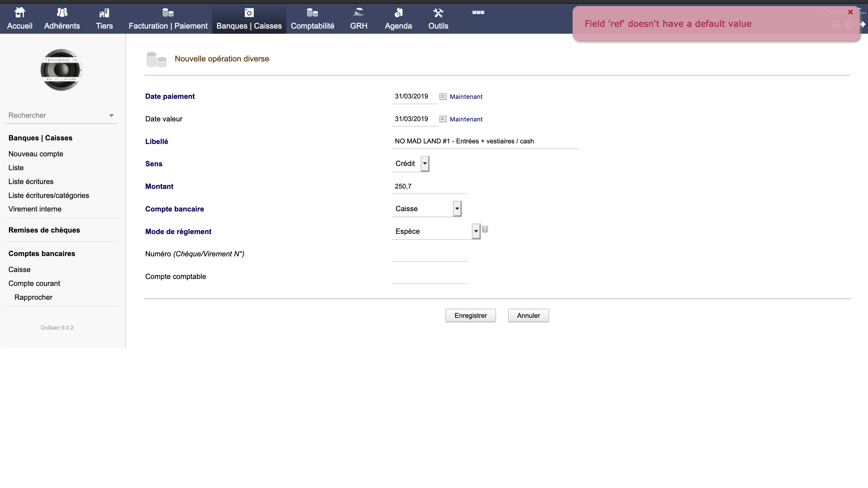Dismiss the 'ref' error notification
This screenshot has width=868, height=488.
pos(851,12)
